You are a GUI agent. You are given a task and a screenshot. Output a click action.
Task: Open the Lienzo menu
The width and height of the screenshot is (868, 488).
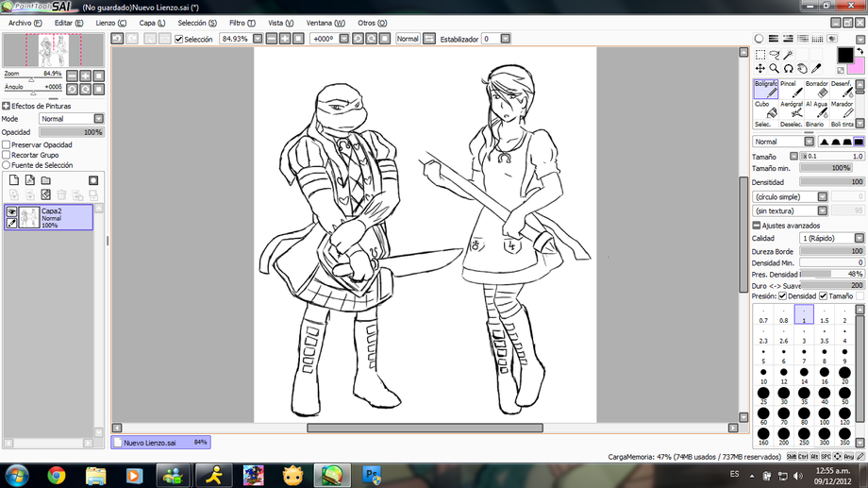(110, 23)
